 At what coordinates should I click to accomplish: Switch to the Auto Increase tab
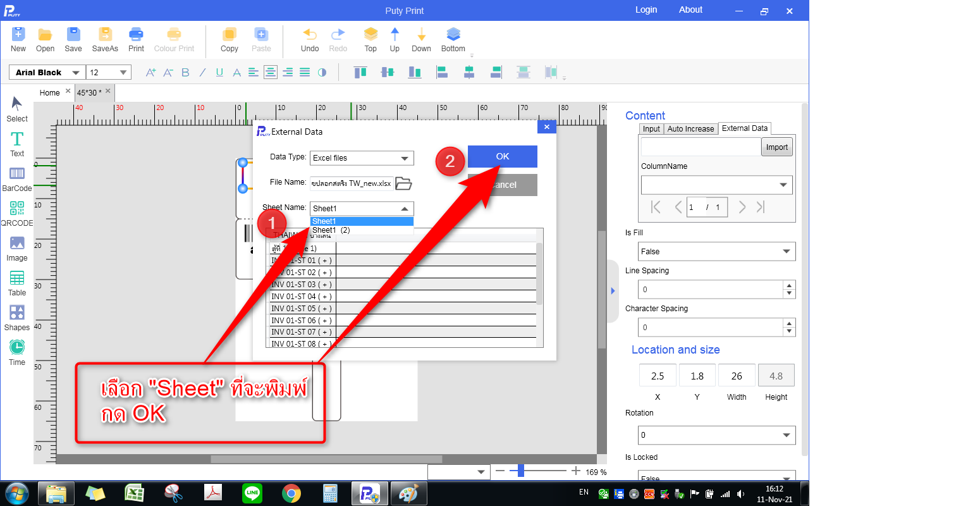[x=690, y=129]
